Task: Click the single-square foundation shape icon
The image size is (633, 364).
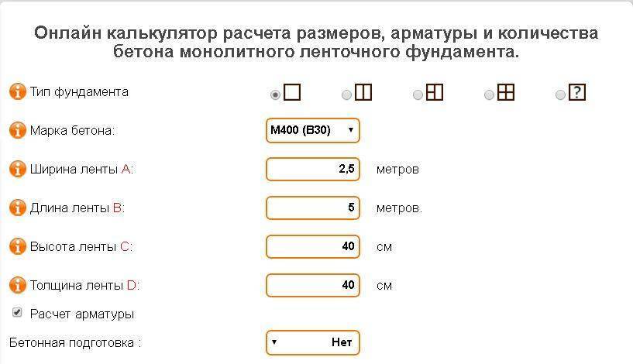Action: [x=292, y=92]
